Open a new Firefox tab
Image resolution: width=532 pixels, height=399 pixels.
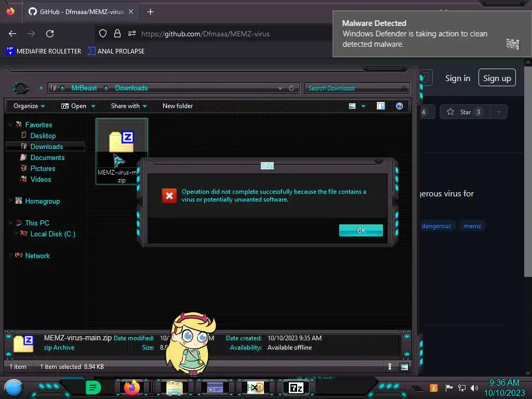(150, 12)
